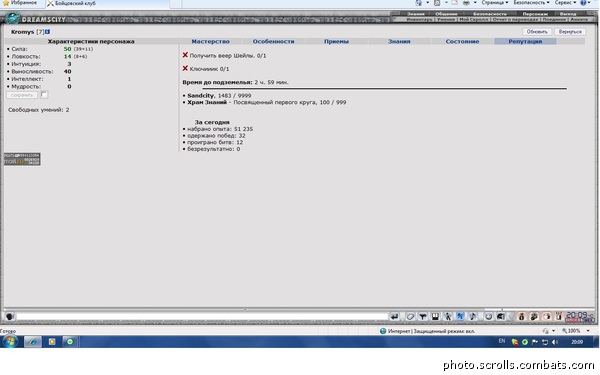Click the Sandcity reputation entry
Image resolution: width=600 pixels, height=375 pixels.
click(219, 95)
